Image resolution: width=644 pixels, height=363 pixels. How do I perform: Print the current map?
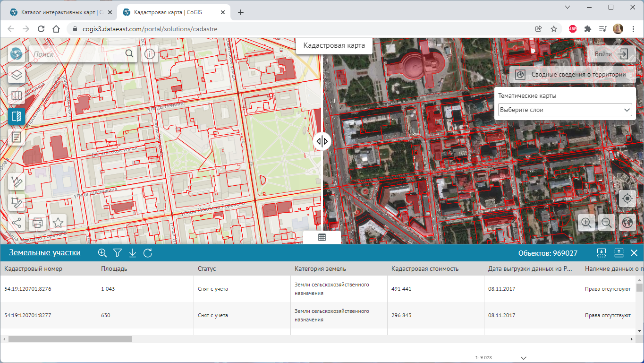tap(37, 223)
